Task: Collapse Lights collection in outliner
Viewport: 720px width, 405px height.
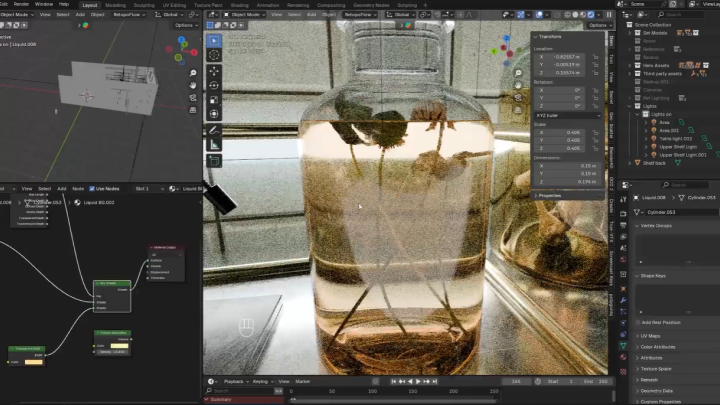Action: pos(630,107)
